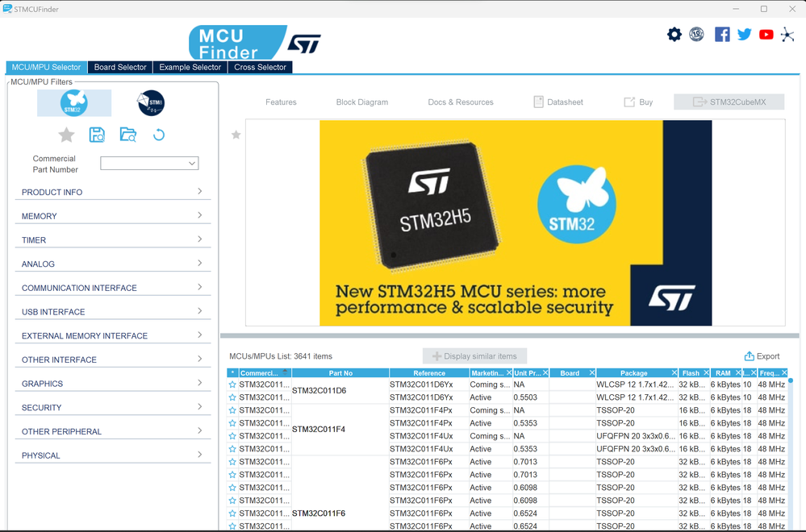Click Display similar items button
This screenshot has height=532, width=806.
point(474,356)
